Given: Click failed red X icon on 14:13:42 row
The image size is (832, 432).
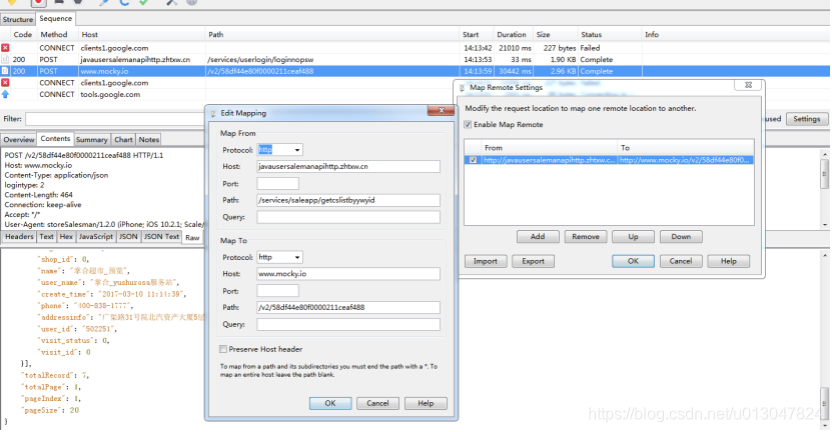Looking at the screenshot, I should (5, 48).
